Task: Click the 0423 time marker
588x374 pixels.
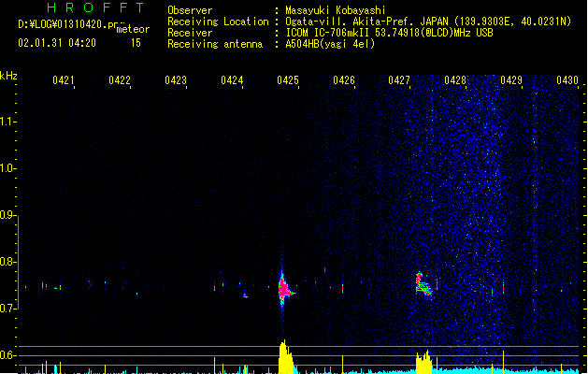Action: tap(176, 79)
